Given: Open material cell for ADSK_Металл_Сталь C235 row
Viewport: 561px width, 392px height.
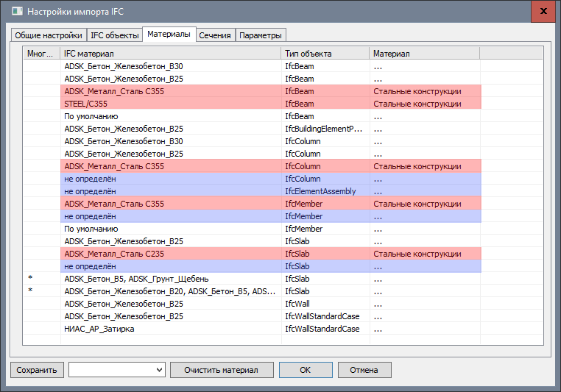Looking at the screenshot, I should [424, 254].
